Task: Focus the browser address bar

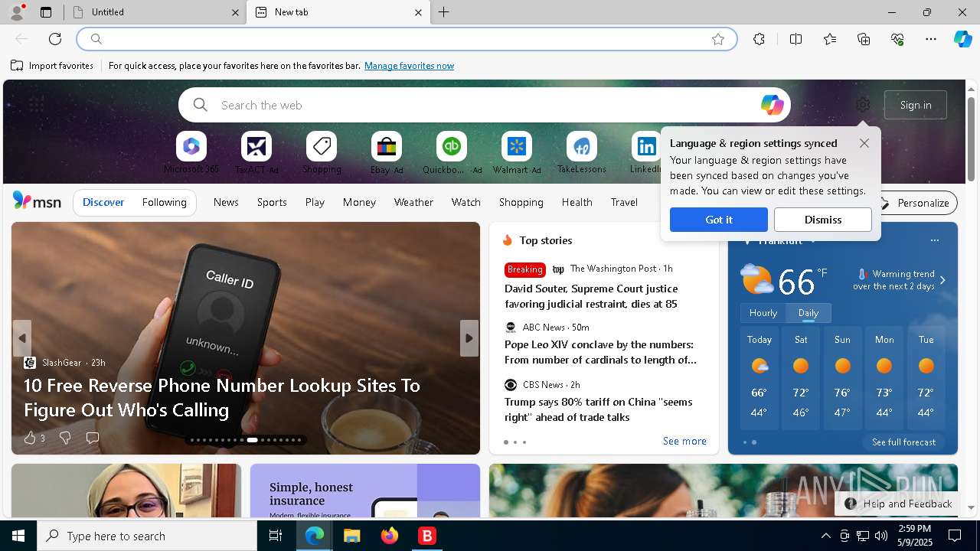Action: tap(406, 39)
